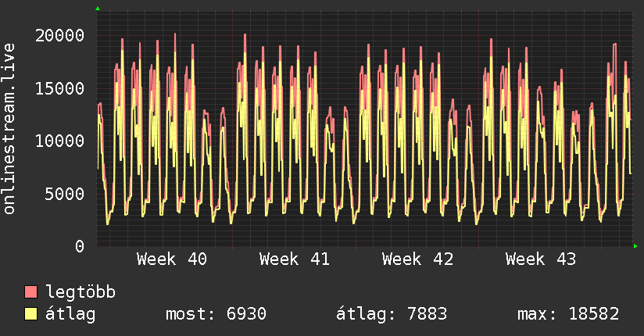Click the Week 41 axis label
This screenshot has width=644, height=336.
tap(295, 259)
